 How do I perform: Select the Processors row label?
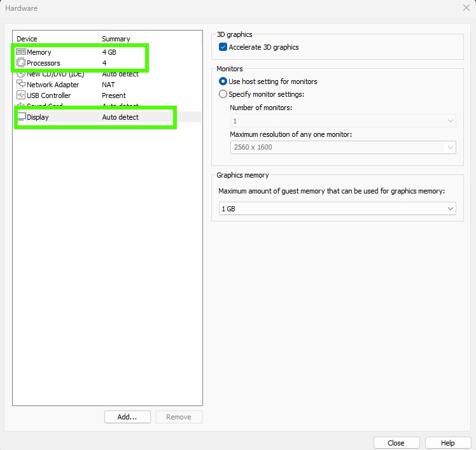click(43, 63)
